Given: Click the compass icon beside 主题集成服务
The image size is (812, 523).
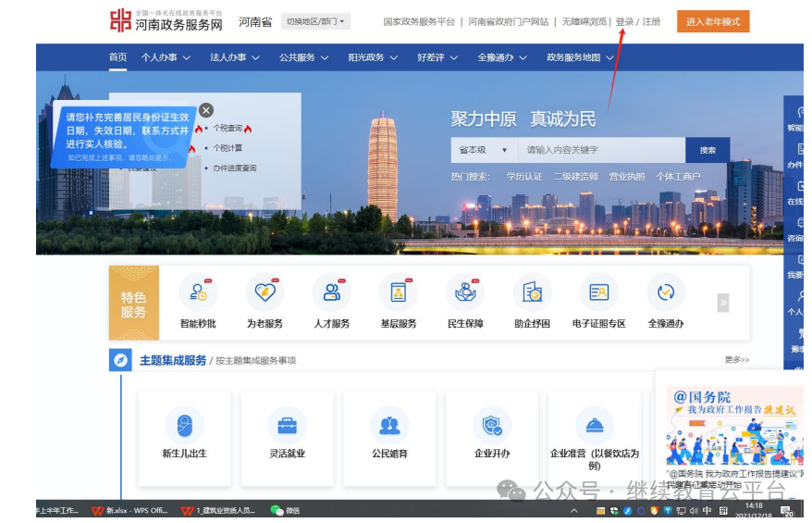Looking at the screenshot, I should [x=120, y=360].
